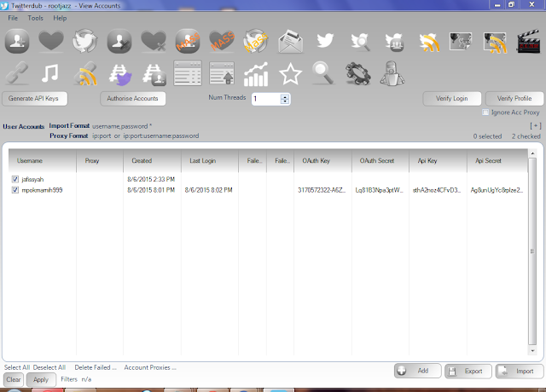This screenshot has width=546, height=392.
Task: Click the accounts list scrollbar up arrow
Action: tap(532, 153)
